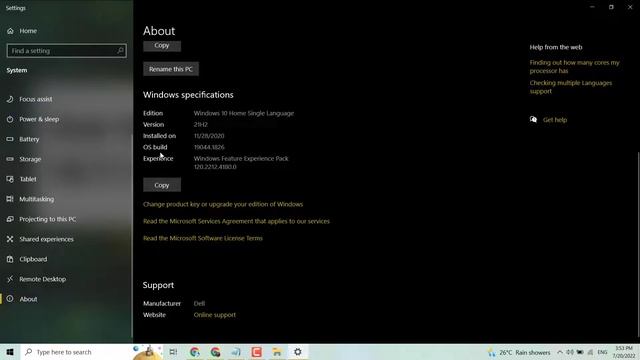Click the version value 21H2
This screenshot has height=360, width=640.
click(x=201, y=124)
